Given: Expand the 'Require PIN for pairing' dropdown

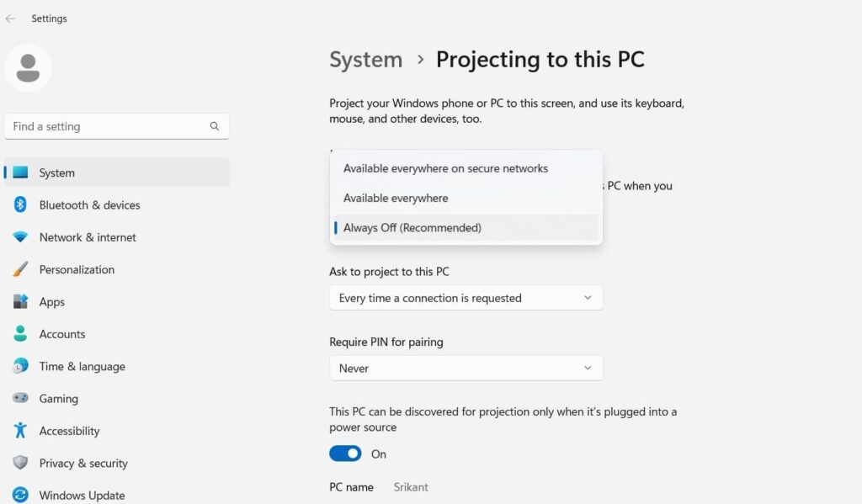Looking at the screenshot, I should pyautogui.click(x=466, y=368).
